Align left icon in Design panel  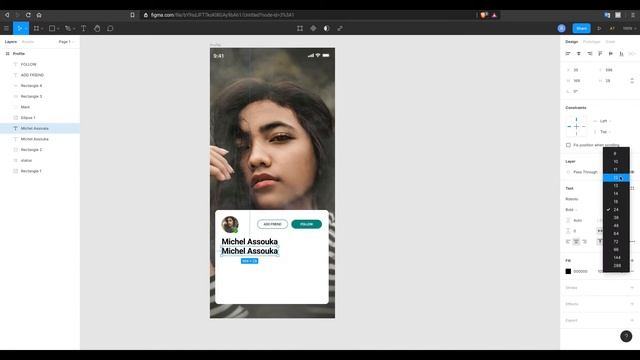(568, 53)
